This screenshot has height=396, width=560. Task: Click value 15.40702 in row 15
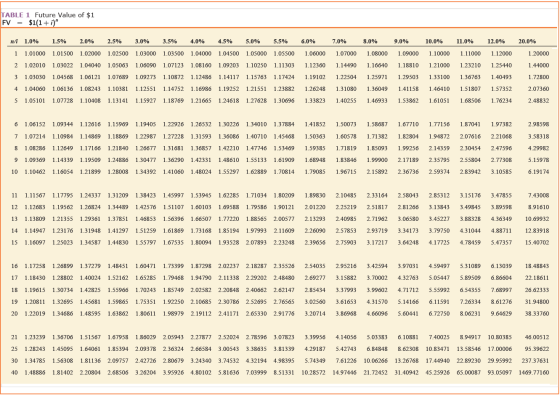pos(537,242)
